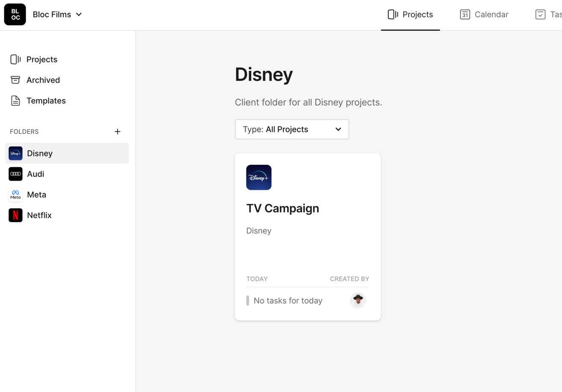Open the TV Campaign project title
Viewport: 562px width, 392px height.
coord(283,208)
